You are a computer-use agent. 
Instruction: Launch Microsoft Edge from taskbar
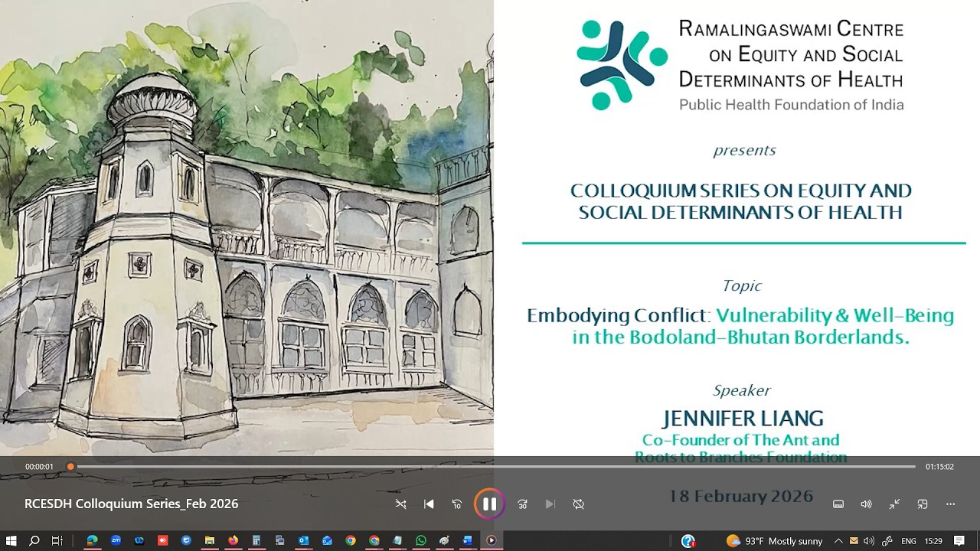(x=92, y=540)
